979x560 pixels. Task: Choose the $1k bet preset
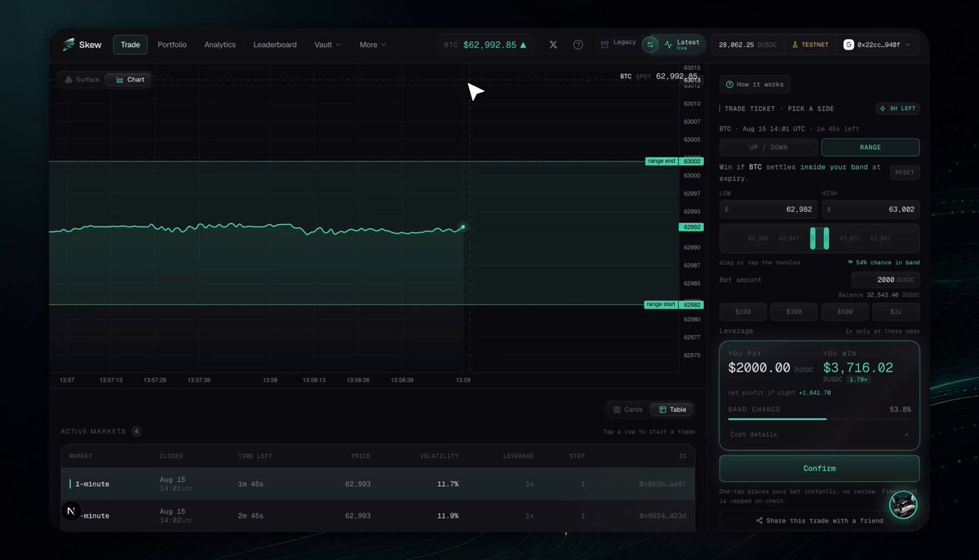click(x=896, y=311)
